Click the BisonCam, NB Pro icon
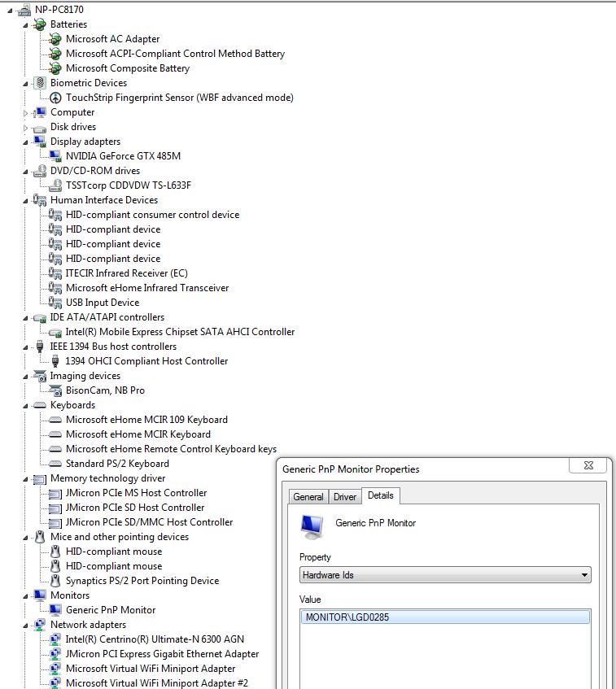The image size is (616, 689). pos(55,390)
